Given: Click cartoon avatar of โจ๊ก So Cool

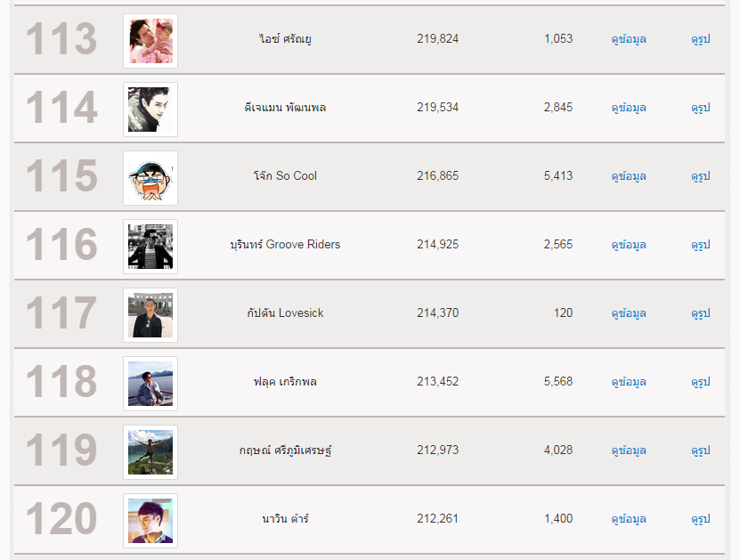Looking at the screenshot, I should point(150,177).
